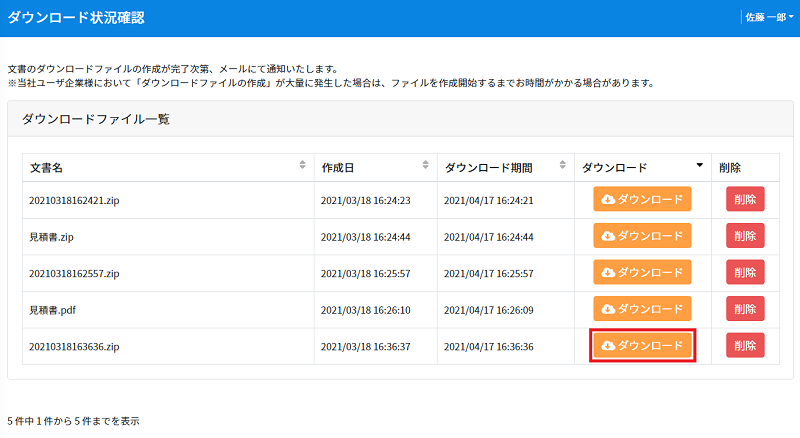Click sort arrows in 文書名 column header
The width and height of the screenshot is (800, 438).
tap(303, 165)
